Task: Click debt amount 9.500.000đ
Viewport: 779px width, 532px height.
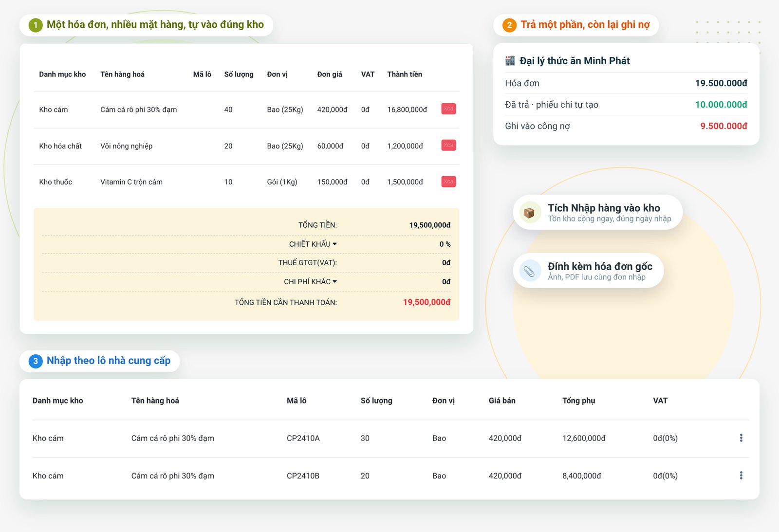Action: (x=723, y=126)
